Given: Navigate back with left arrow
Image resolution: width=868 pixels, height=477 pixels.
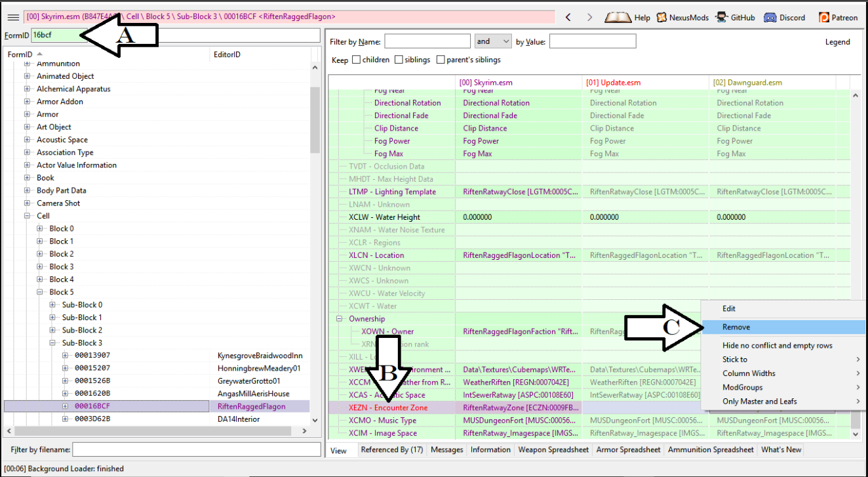Looking at the screenshot, I should click(568, 18).
